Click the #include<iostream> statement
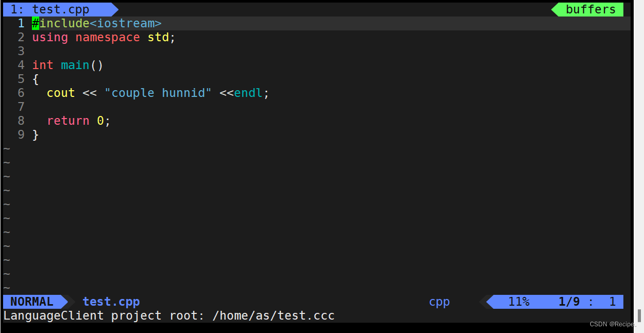This screenshot has width=644, height=333. coord(97,23)
